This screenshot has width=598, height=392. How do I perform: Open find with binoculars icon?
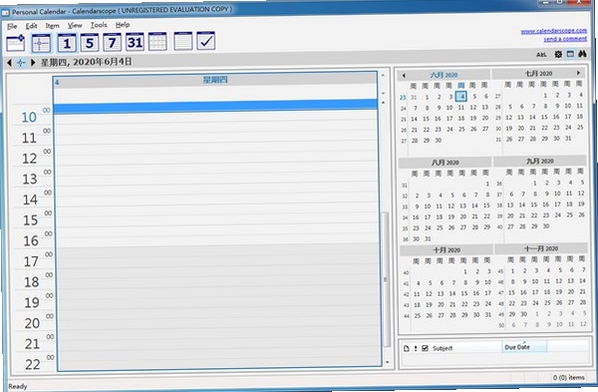tap(582, 54)
